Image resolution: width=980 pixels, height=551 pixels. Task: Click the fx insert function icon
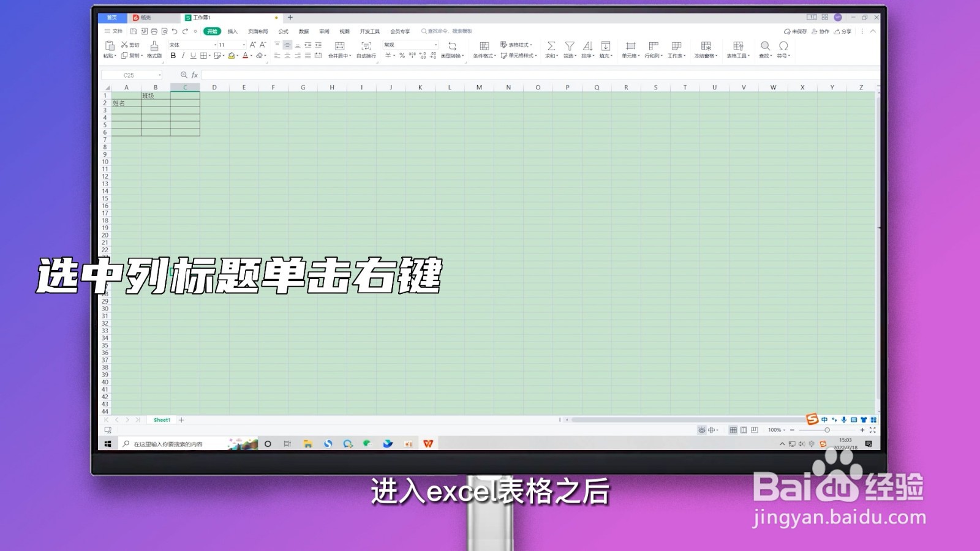click(x=195, y=75)
